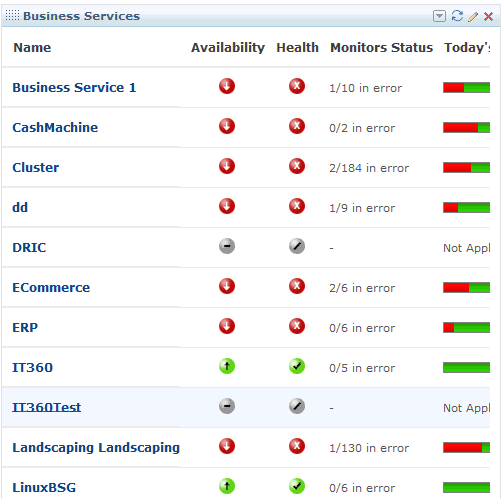
Task: Click the Availability column header
Action: pyautogui.click(x=228, y=48)
